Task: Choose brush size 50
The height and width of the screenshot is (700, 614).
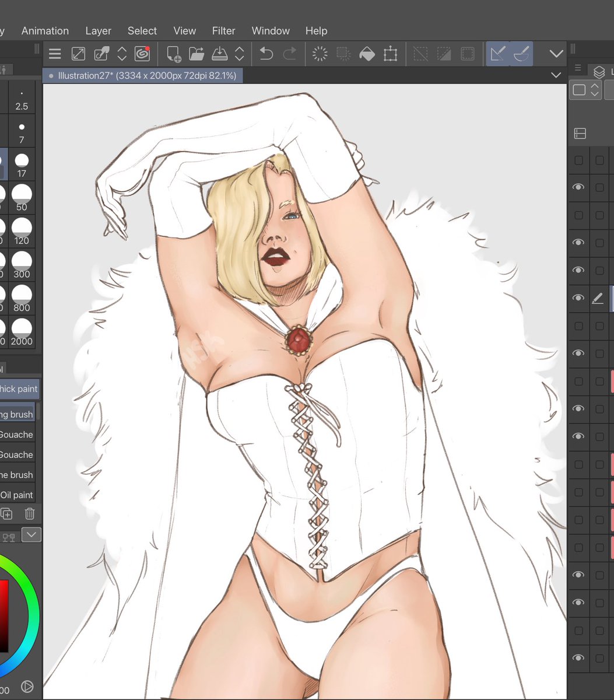Action: click(x=22, y=198)
